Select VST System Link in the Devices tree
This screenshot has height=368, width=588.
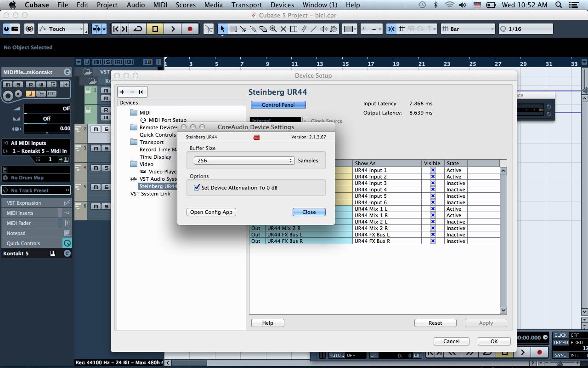point(150,194)
